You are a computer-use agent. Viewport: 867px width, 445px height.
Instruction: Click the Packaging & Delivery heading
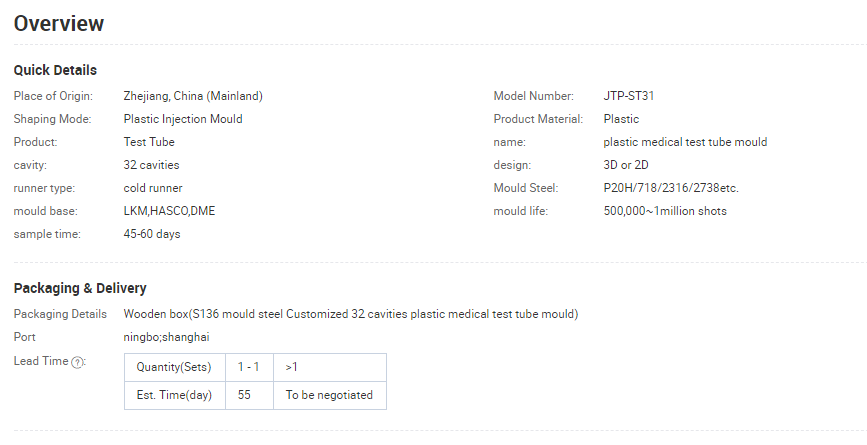[80, 288]
